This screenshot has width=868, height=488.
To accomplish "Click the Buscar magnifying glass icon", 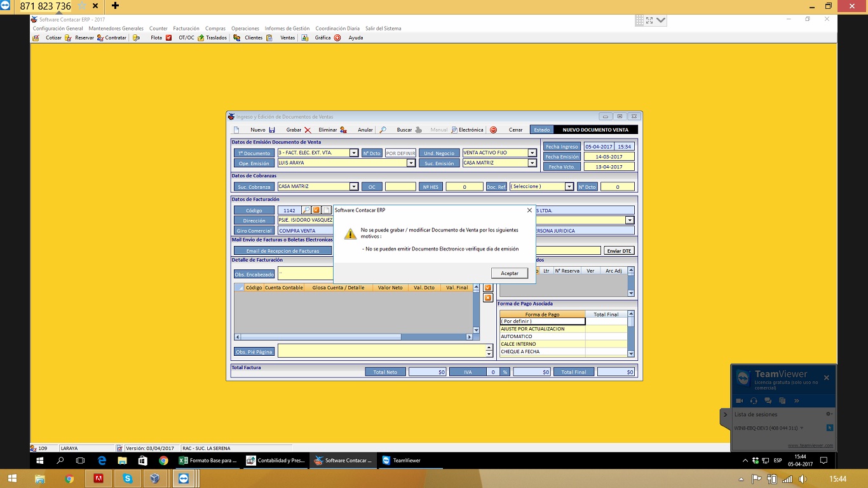I will click(x=383, y=130).
